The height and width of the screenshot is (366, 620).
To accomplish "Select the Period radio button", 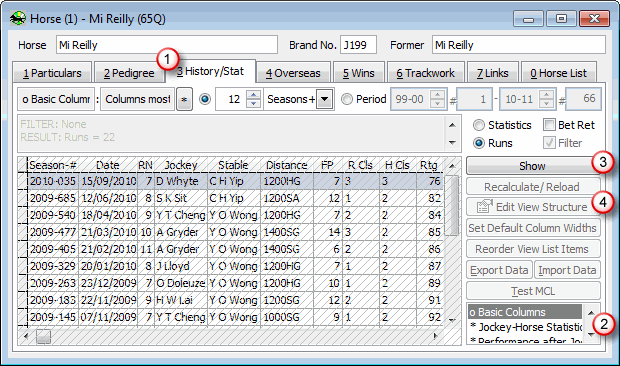I will (x=347, y=99).
